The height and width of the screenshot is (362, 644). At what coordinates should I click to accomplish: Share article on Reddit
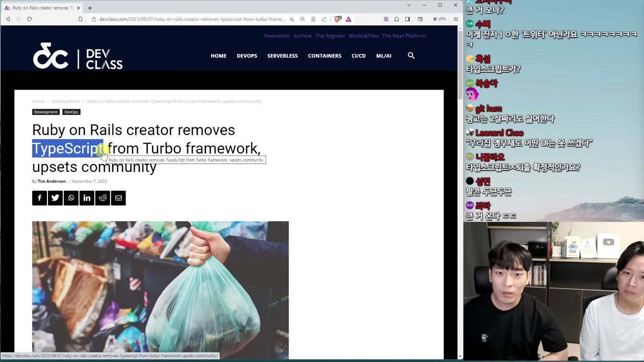(103, 198)
